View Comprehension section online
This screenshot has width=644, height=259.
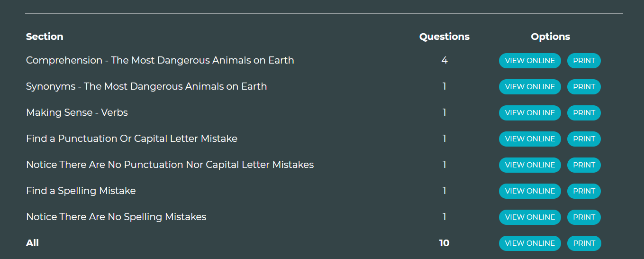coord(530,61)
